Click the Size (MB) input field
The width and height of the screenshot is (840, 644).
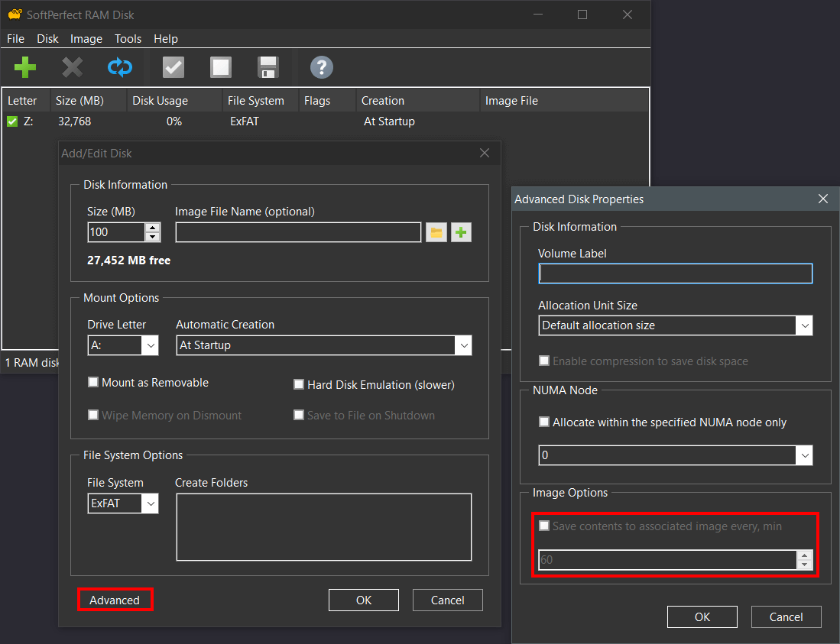click(116, 232)
